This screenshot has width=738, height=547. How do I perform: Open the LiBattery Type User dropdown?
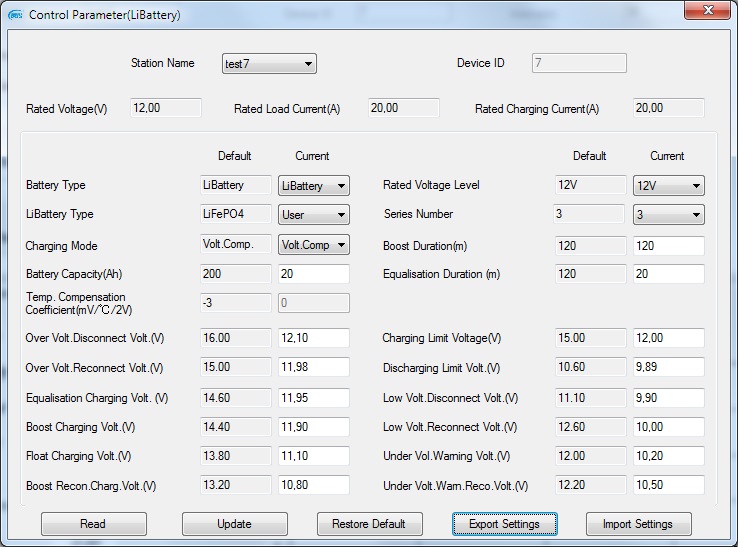click(x=313, y=215)
